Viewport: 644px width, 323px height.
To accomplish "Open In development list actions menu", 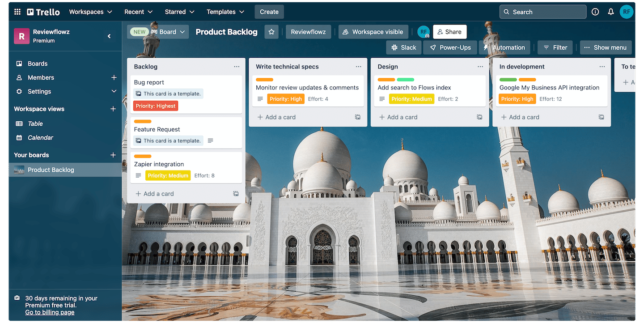I will click(x=602, y=67).
